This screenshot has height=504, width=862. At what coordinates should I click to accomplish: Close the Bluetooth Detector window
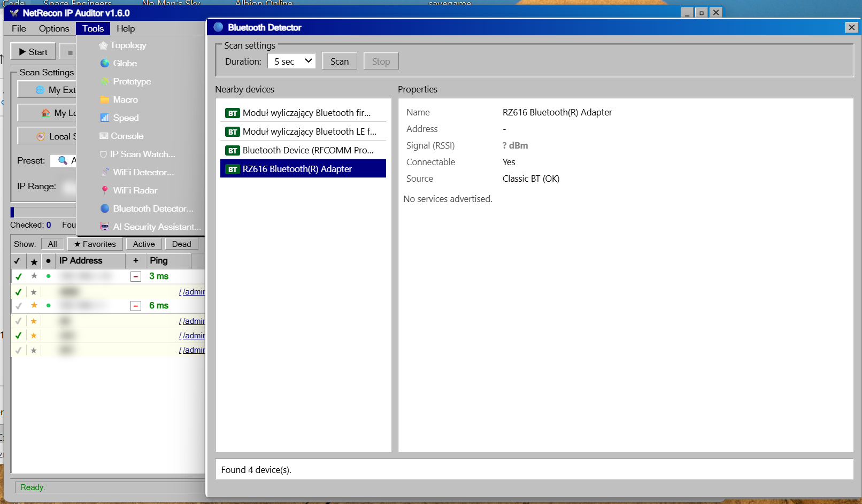pos(851,27)
